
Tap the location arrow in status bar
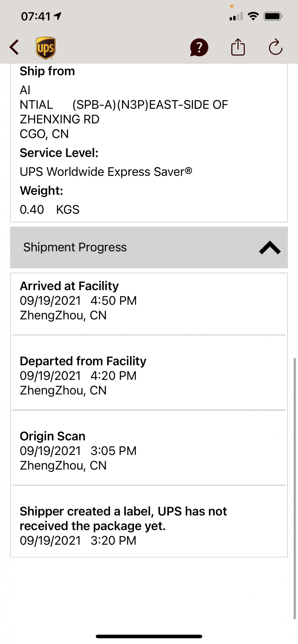tap(58, 16)
